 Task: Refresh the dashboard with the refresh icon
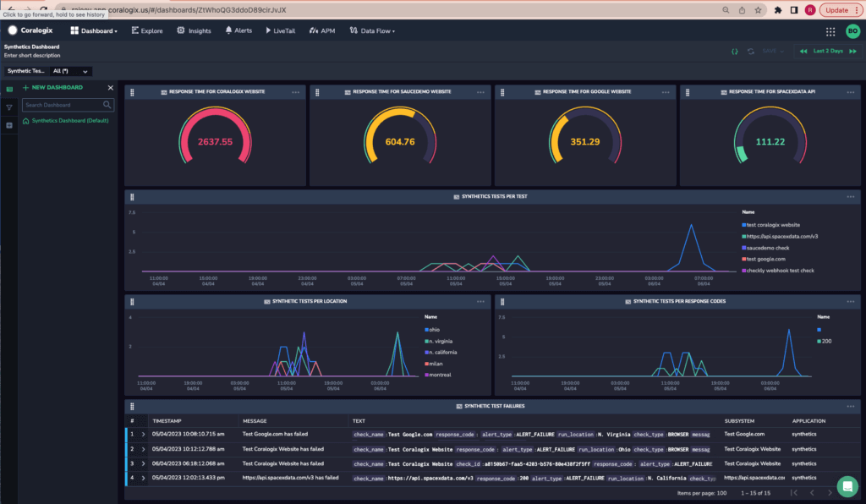(751, 52)
